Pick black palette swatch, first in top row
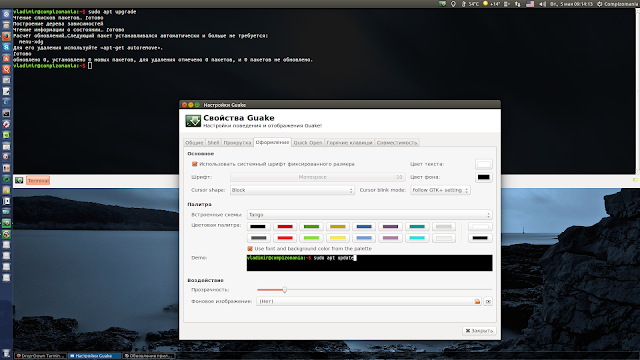 (258, 227)
